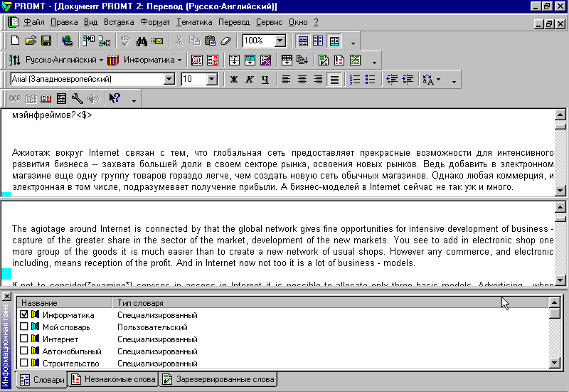Image resolution: width=569 pixels, height=392 pixels.
Task: Expand the standard toolbar overflow arrow
Action: 353,43
